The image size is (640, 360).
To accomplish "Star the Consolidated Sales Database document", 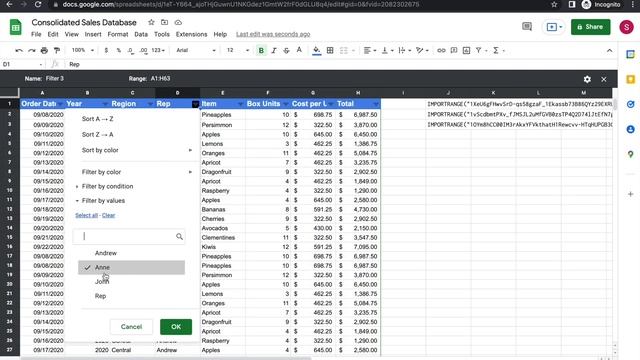I will coord(151,22).
